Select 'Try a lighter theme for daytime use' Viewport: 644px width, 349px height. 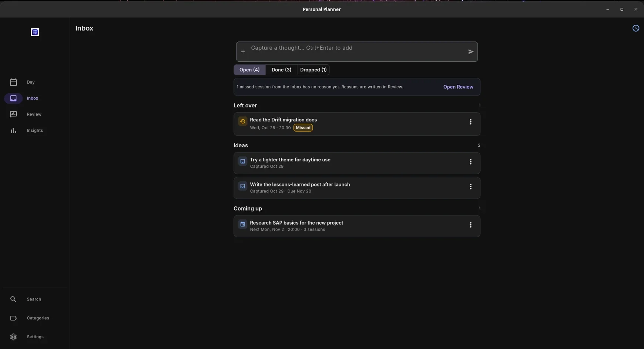coord(357,163)
